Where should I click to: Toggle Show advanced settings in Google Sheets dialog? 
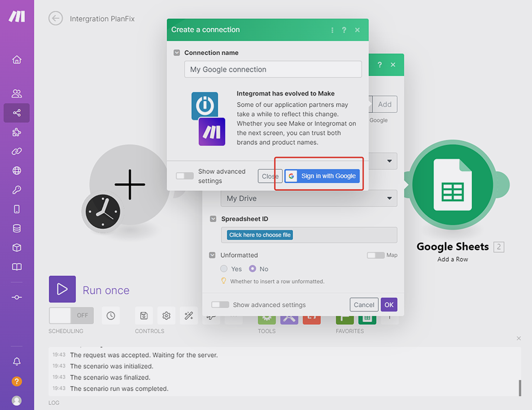pyautogui.click(x=220, y=305)
